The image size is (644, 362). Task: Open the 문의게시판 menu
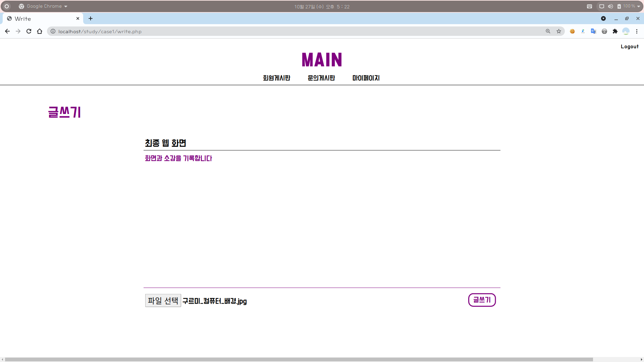click(x=321, y=78)
